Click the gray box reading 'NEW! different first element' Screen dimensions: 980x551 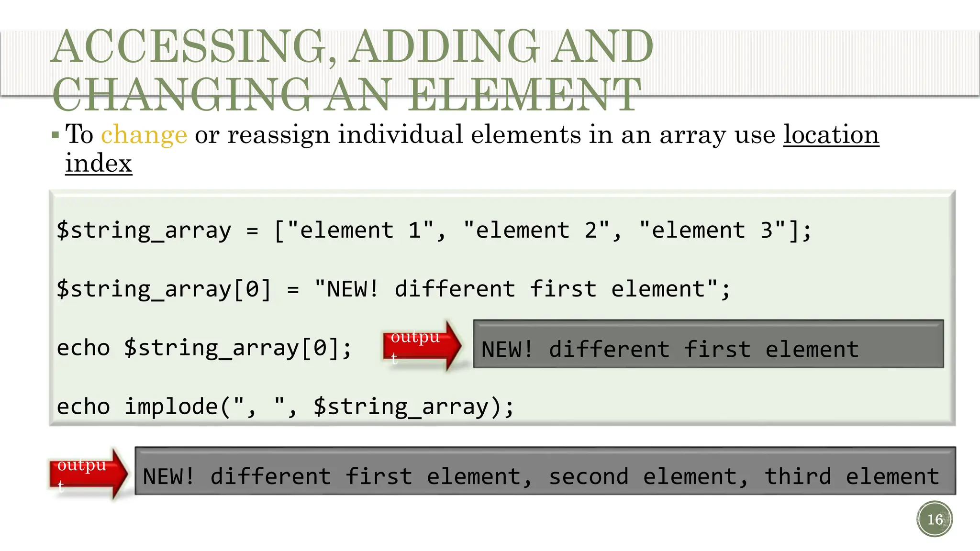click(708, 344)
